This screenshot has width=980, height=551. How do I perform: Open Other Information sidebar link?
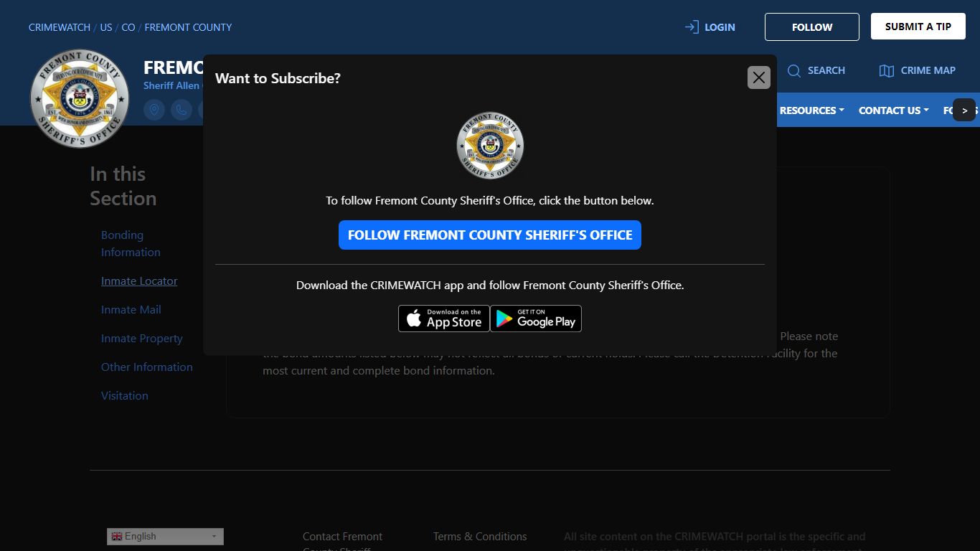(x=147, y=367)
